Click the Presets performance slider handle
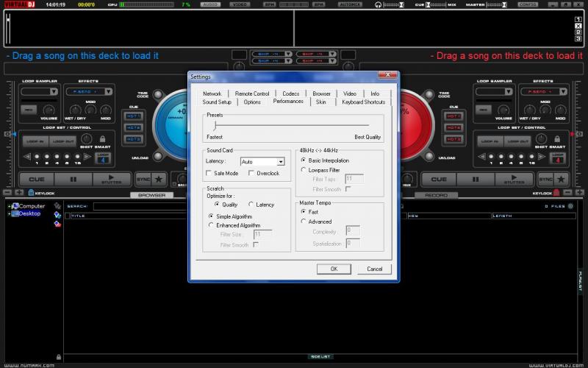Viewport: 588px width, 368px height. 215,125
